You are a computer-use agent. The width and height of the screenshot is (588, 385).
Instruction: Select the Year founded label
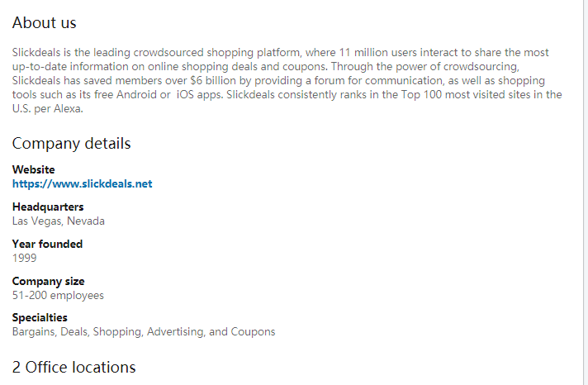(47, 244)
